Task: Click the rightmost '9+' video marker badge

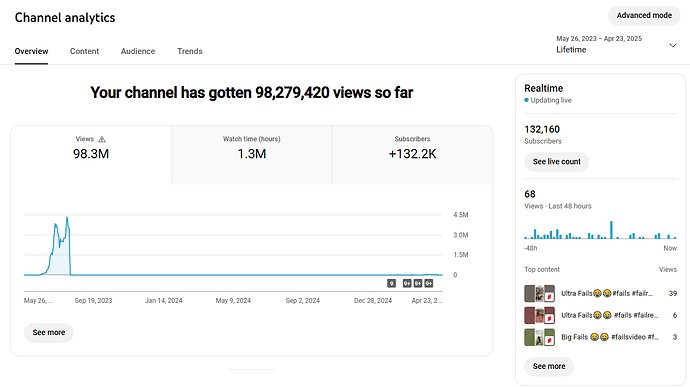Action: (x=429, y=284)
